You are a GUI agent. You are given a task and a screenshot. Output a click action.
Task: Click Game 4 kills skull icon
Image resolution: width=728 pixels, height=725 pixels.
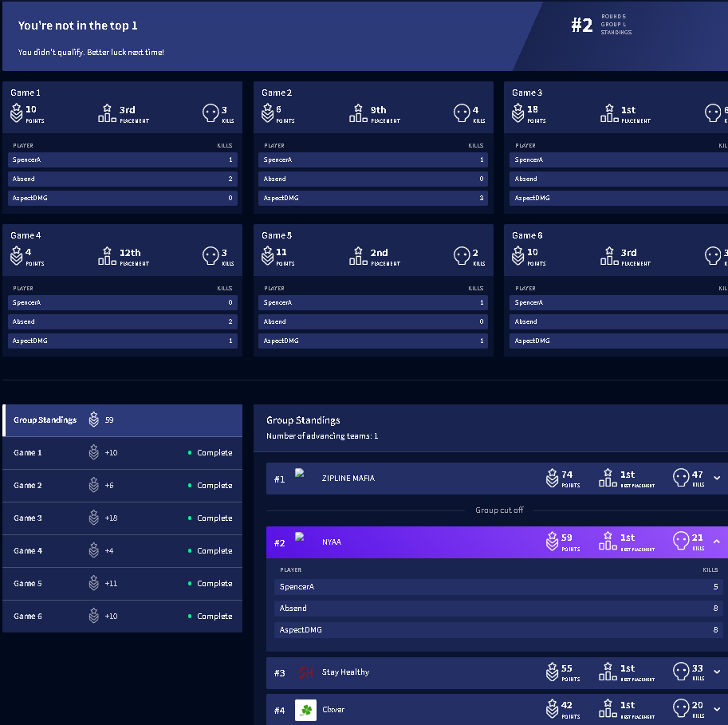pyautogui.click(x=211, y=255)
